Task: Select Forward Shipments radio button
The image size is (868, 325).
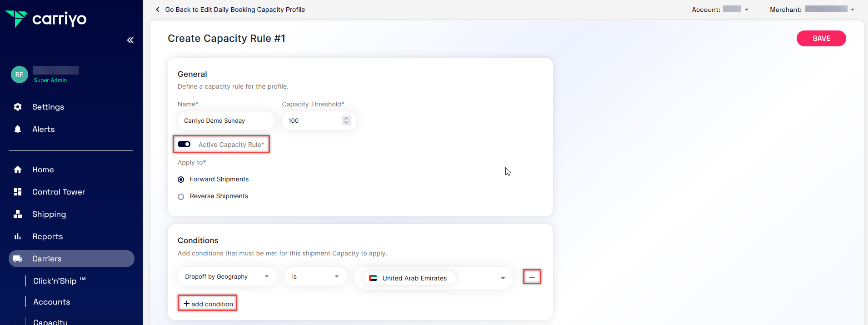Action: pos(181,180)
